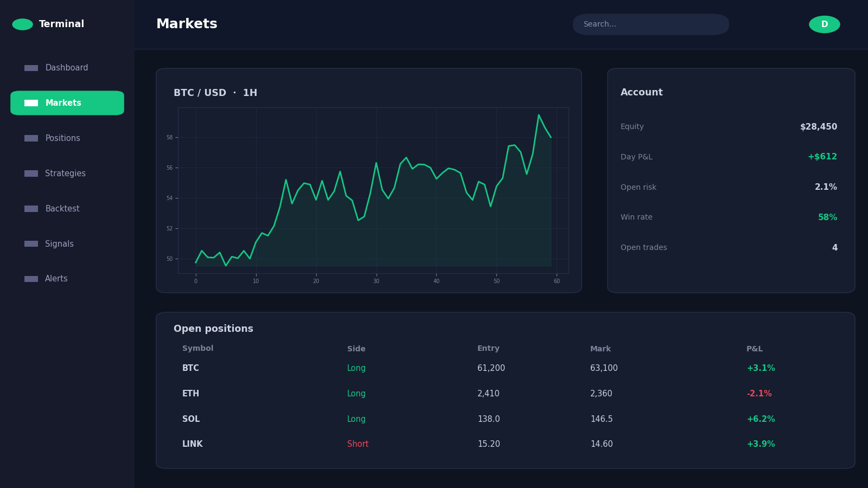This screenshot has height=488, width=868.
Task: Go to the Positions menu label
Action: [x=62, y=138]
